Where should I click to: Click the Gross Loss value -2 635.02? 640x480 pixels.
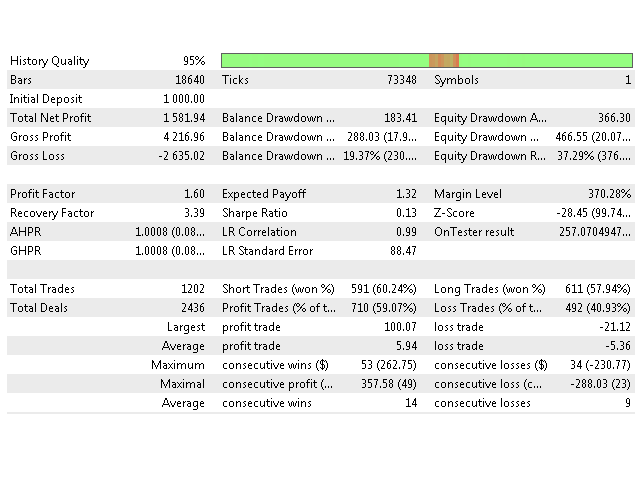pyautogui.click(x=182, y=156)
